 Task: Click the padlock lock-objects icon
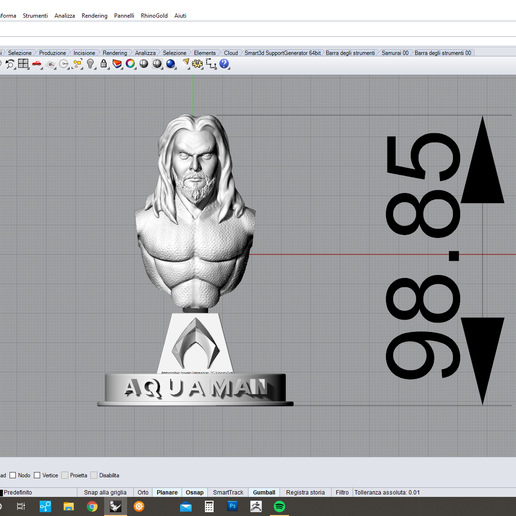click(x=104, y=64)
